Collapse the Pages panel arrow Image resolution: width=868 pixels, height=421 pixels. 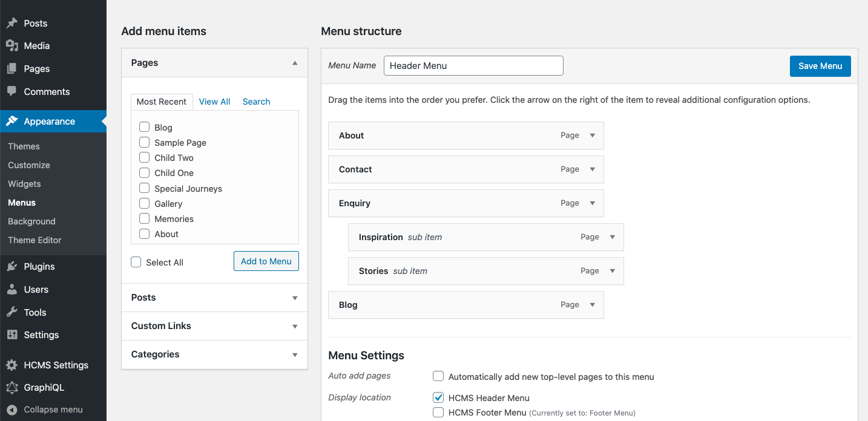(x=295, y=63)
